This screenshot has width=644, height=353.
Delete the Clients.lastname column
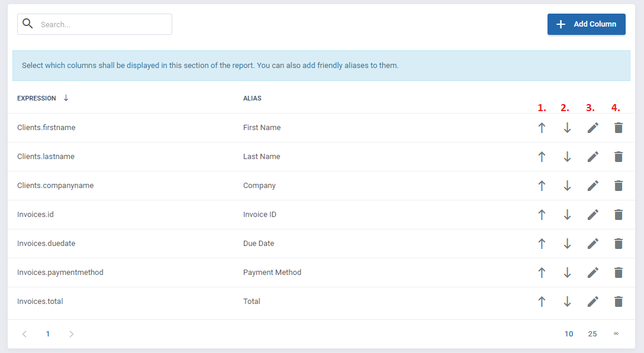[x=619, y=157]
